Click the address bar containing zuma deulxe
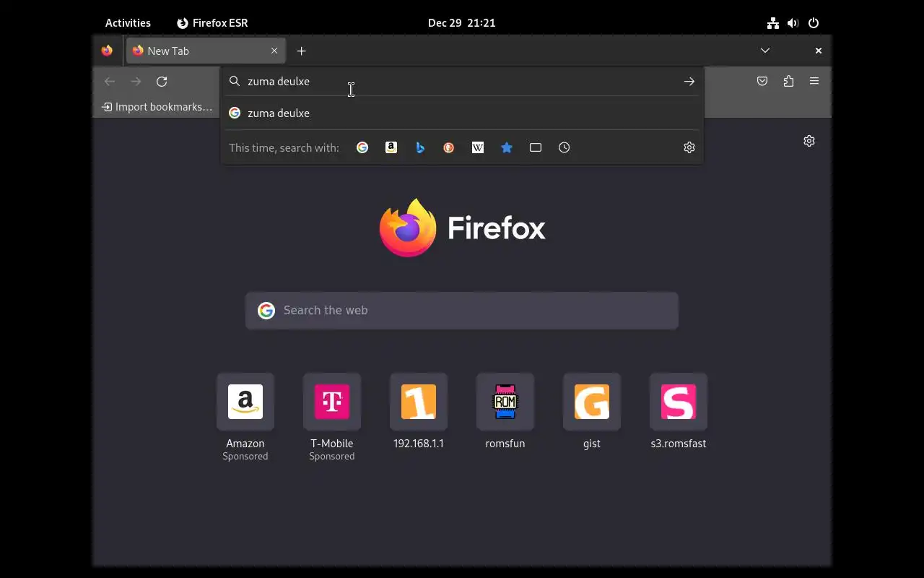Screen dimensions: 924x578 462,82
